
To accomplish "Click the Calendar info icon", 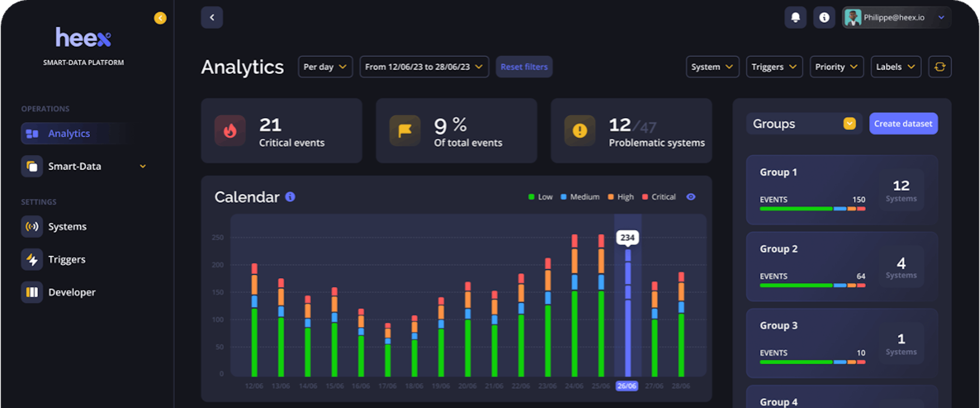I will (290, 197).
